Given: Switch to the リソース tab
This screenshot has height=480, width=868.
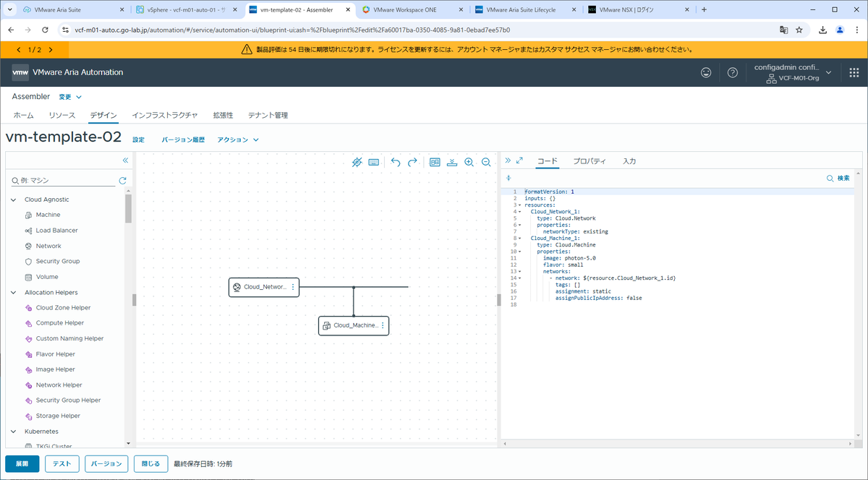Looking at the screenshot, I should [62, 115].
